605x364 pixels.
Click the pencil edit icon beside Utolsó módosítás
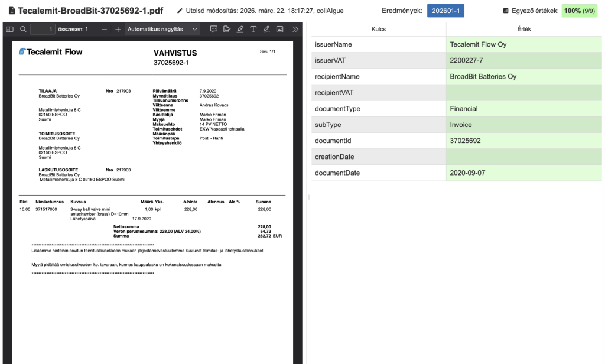click(180, 11)
